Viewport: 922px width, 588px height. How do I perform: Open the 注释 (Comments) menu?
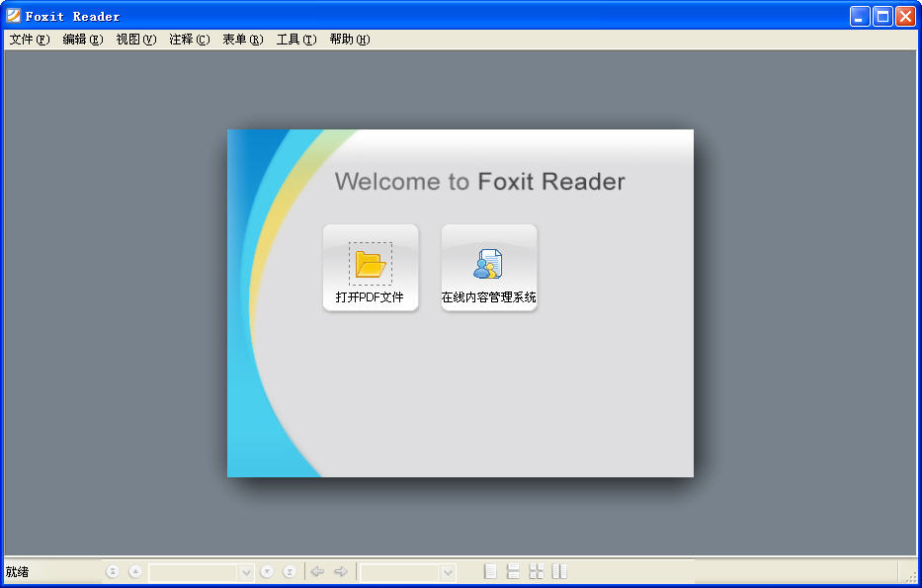[189, 40]
